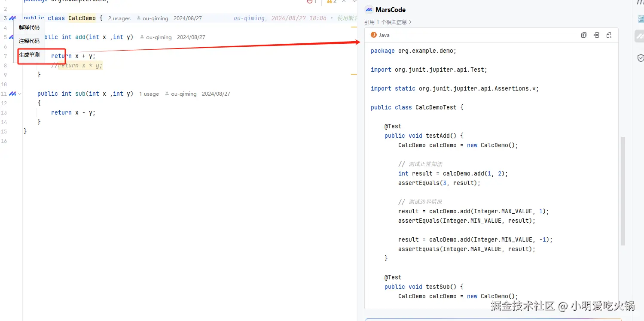
Task: Click the orange Java language badge icon
Action: pyautogui.click(x=374, y=35)
